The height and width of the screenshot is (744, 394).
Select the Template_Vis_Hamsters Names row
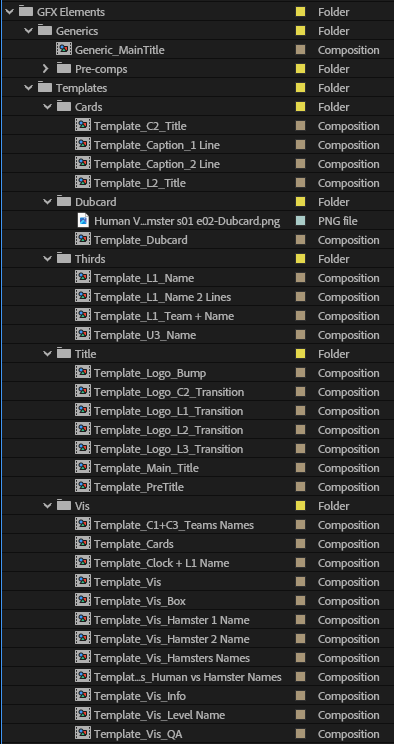(197, 658)
